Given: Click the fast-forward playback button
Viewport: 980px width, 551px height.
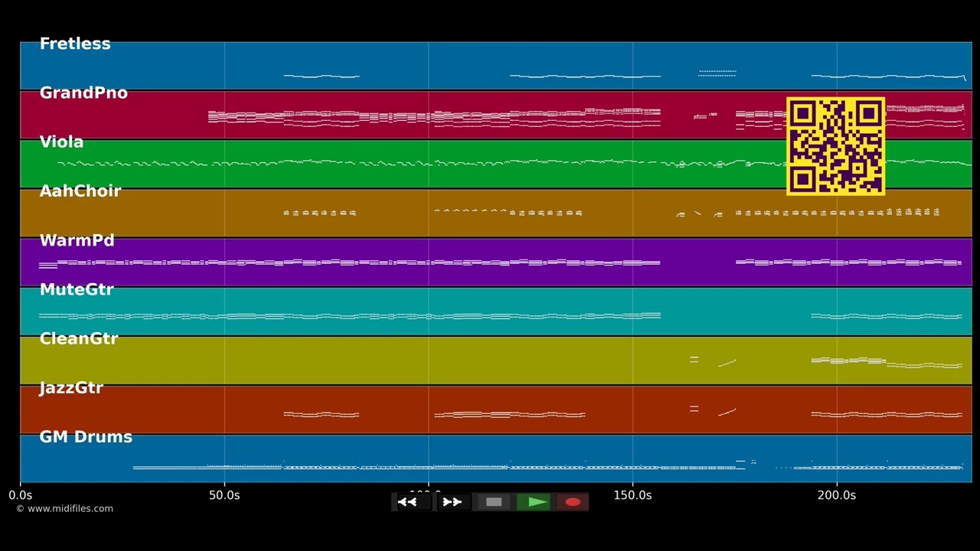Looking at the screenshot, I should (453, 502).
